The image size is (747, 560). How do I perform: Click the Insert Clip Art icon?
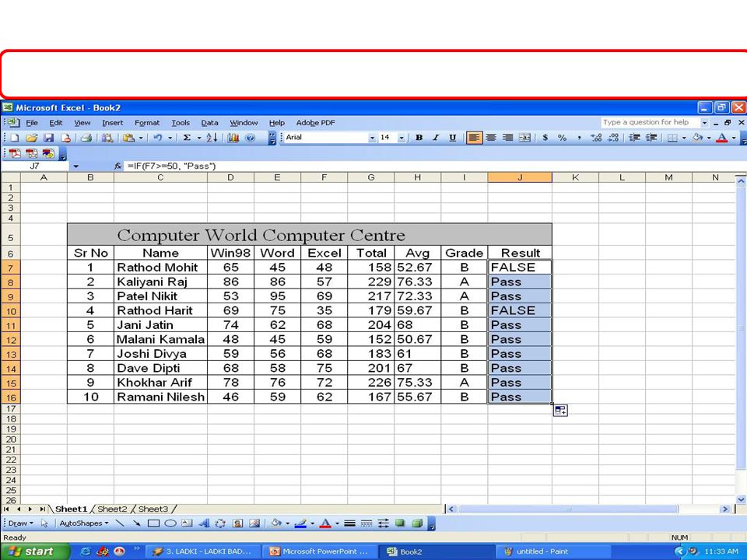[237, 523]
